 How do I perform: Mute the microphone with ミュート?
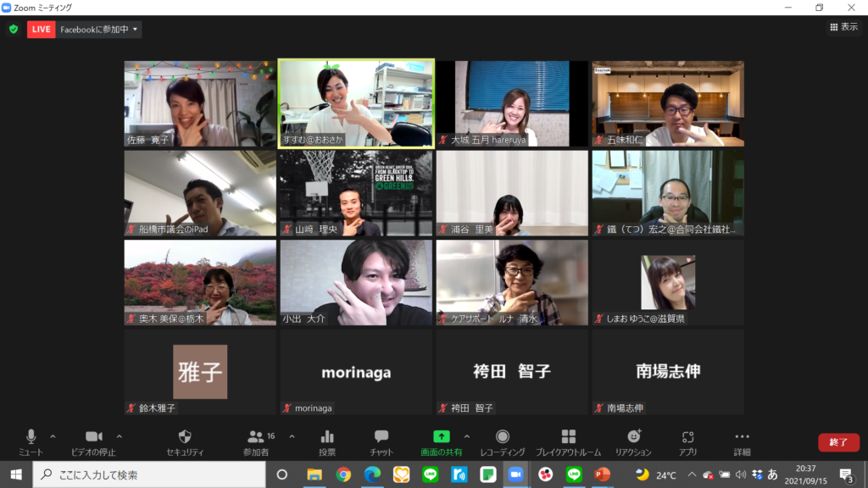click(x=31, y=441)
